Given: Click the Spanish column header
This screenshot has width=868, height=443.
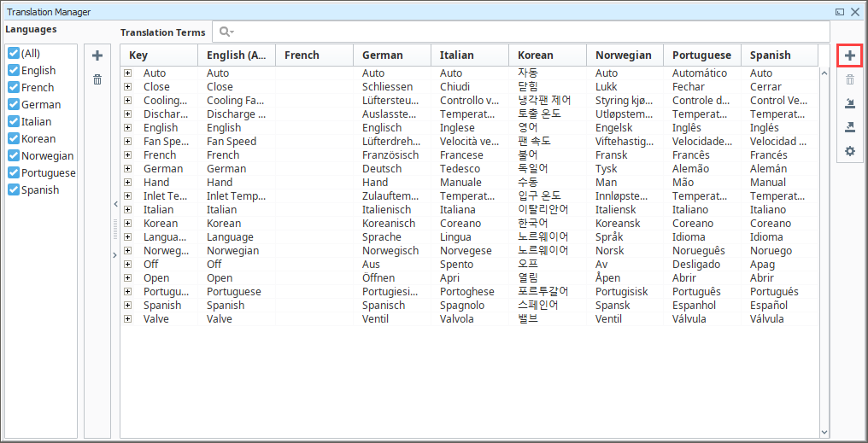Looking at the screenshot, I should (779, 55).
